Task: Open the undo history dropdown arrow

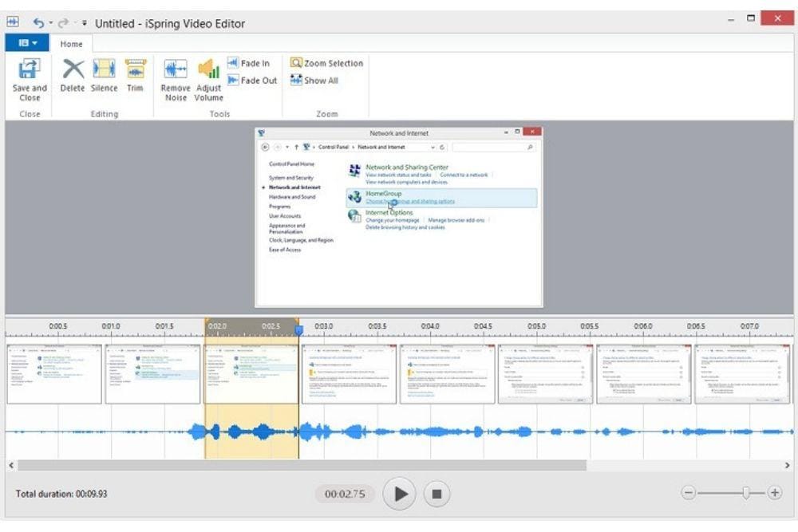Action: pos(49,24)
